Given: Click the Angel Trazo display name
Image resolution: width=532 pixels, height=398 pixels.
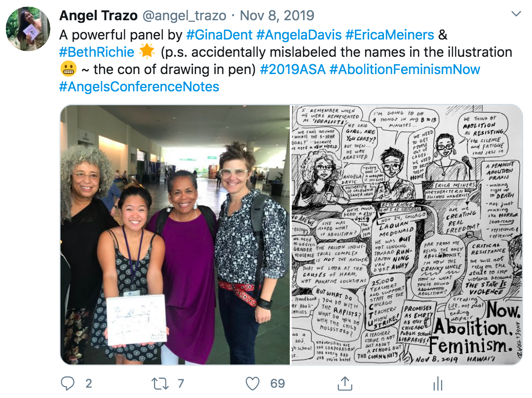Looking at the screenshot, I should 98,15.
